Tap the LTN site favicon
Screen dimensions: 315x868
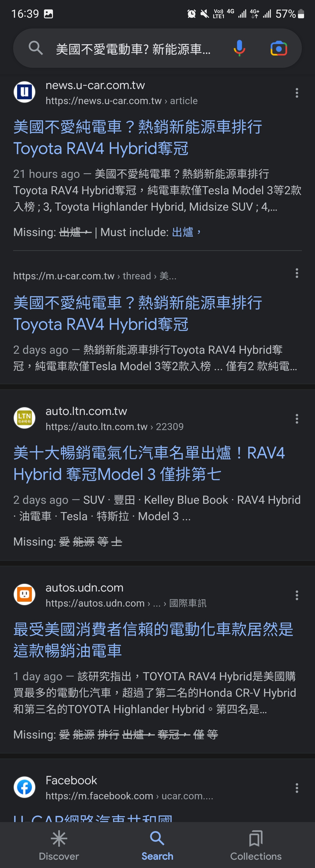(24, 418)
